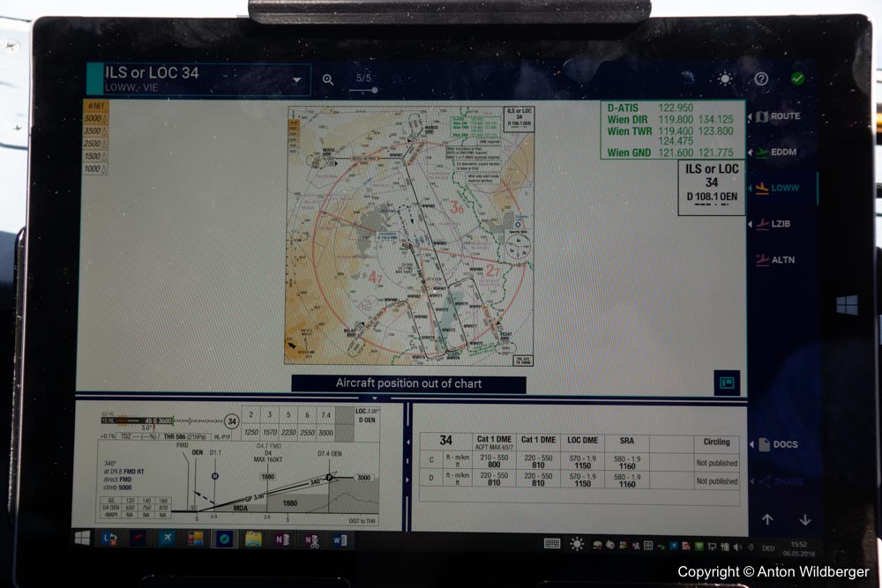Screen dimensions: 882x588
Task: Go to next chart with the down arrow
Action: (805, 519)
